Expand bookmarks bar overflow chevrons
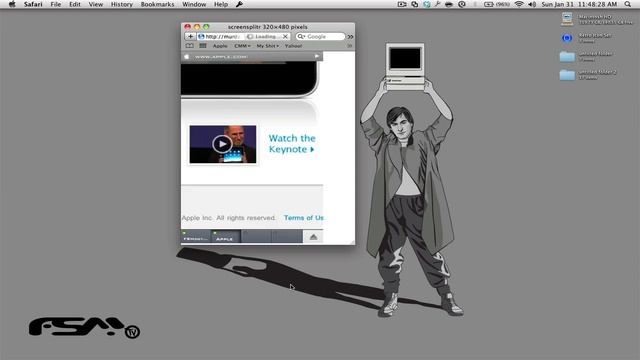This screenshot has width=640, height=360. pyautogui.click(x=350, y=46)
